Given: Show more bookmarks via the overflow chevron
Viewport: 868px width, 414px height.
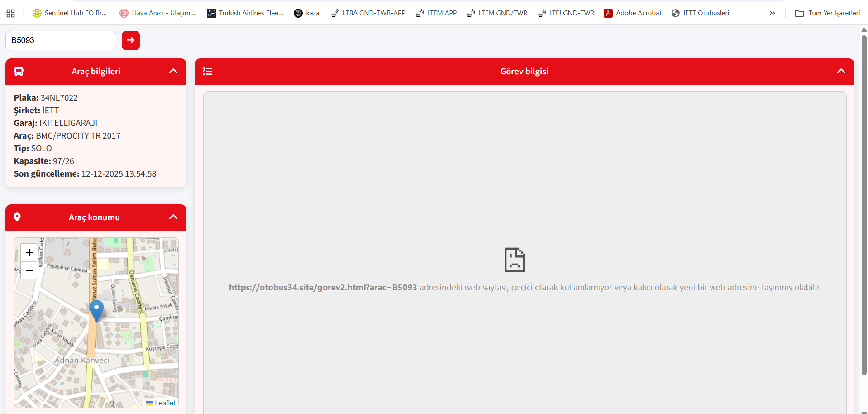Looking at the screenshot, I should [772, 13].
